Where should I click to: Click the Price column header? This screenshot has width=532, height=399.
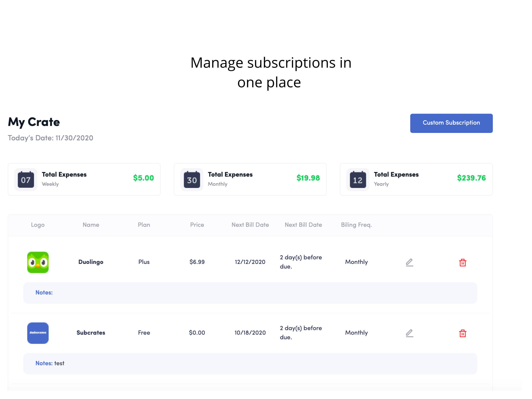[x=197, y=225]
